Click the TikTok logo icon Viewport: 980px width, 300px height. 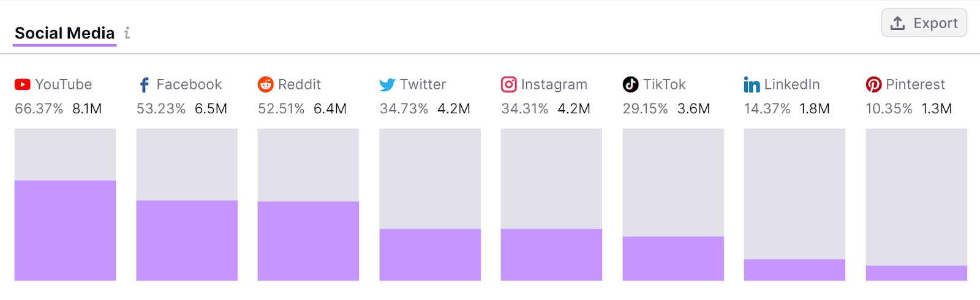pos(630,84)
